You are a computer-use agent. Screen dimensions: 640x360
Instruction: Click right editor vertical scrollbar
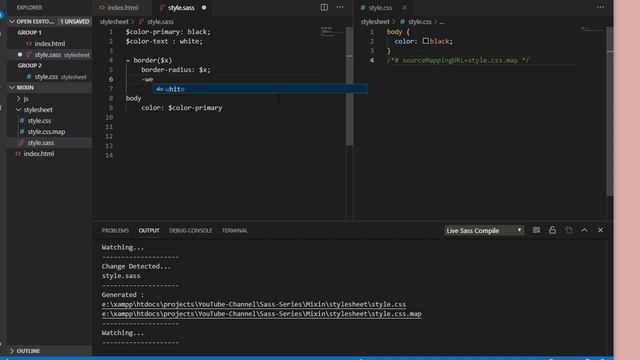coord(610,111)
